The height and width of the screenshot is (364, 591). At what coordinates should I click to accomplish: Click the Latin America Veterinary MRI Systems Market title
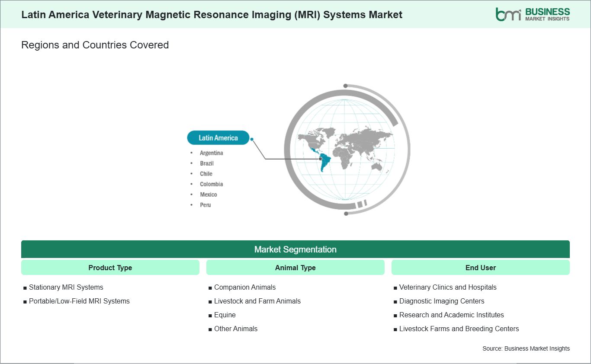[x=212, y=15]
